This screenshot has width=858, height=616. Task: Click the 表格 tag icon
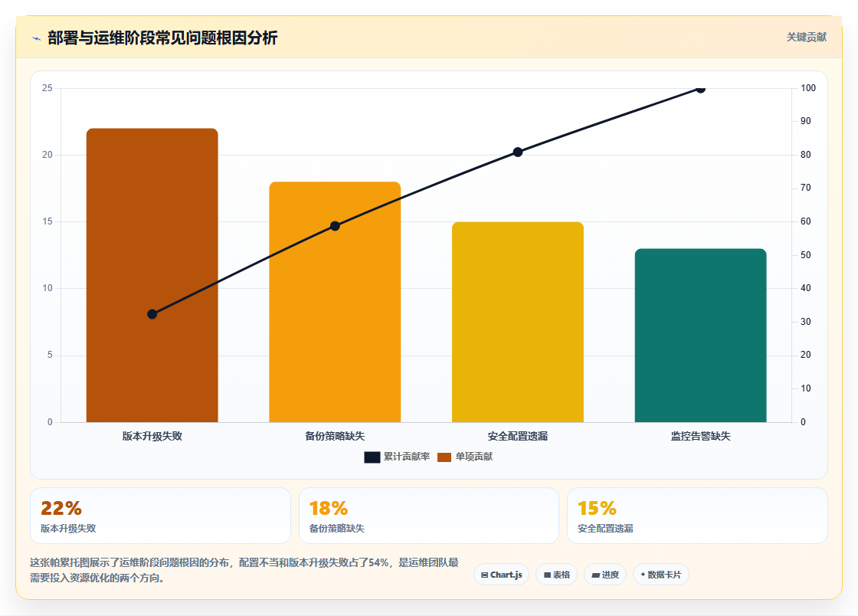tap(547, 575)
